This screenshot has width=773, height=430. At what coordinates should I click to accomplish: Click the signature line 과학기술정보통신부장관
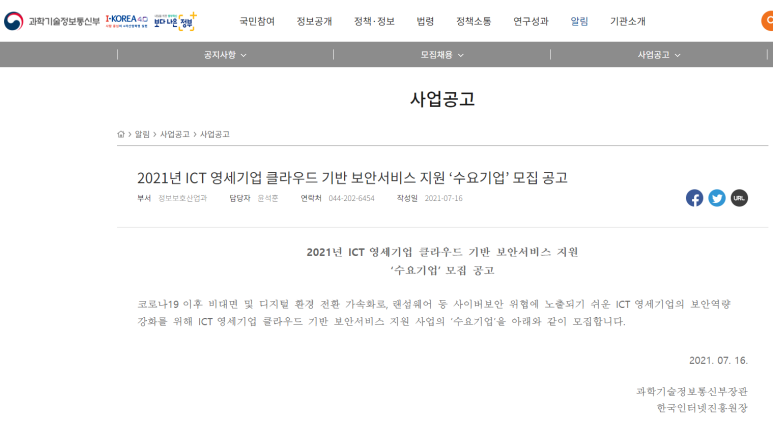(692, 392)
